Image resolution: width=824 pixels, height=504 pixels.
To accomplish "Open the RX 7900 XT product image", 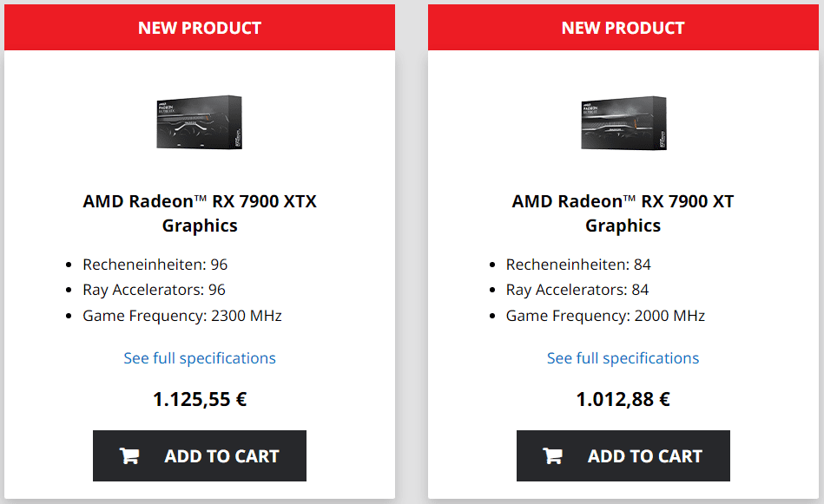I will coord(623,122).
